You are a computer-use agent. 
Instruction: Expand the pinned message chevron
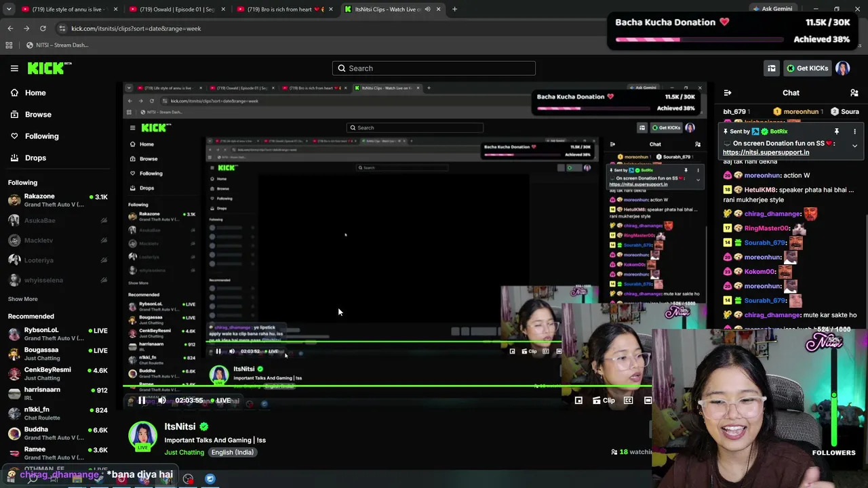point(854,146)
